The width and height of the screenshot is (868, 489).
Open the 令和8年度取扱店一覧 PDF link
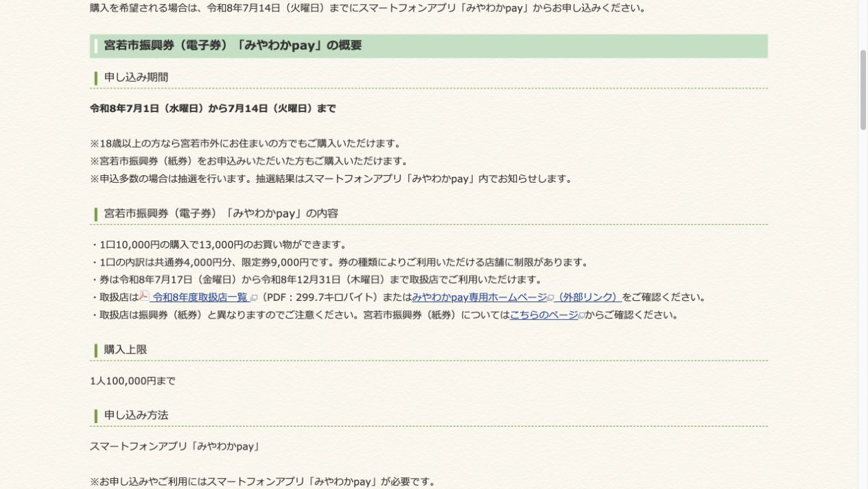coord(200,297)
